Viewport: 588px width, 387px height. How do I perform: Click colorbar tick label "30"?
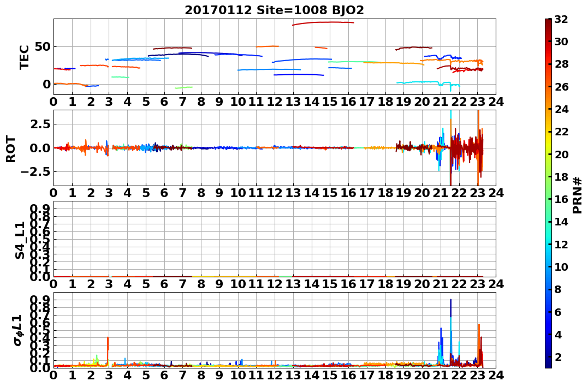(x=561, y=41)
